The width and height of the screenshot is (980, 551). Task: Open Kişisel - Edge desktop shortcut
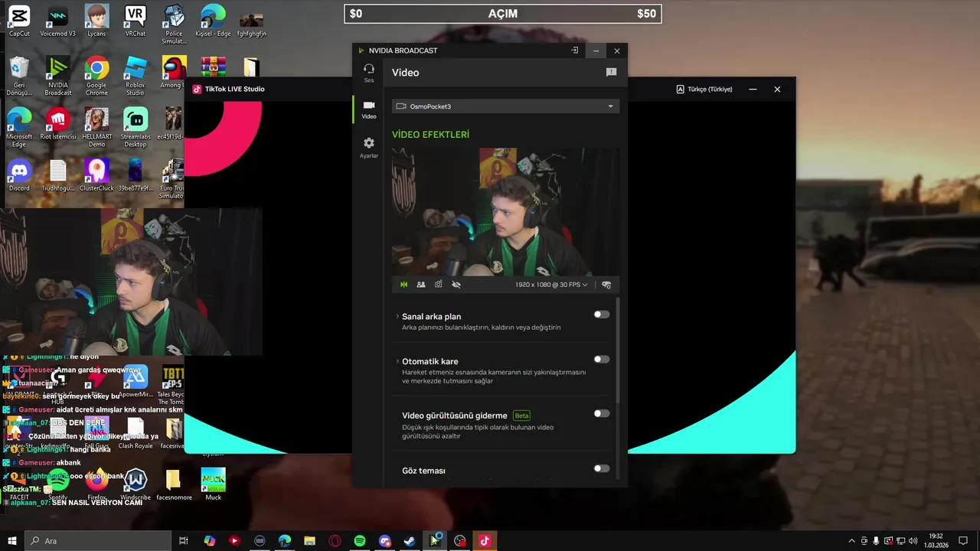(x=213, y=21)
